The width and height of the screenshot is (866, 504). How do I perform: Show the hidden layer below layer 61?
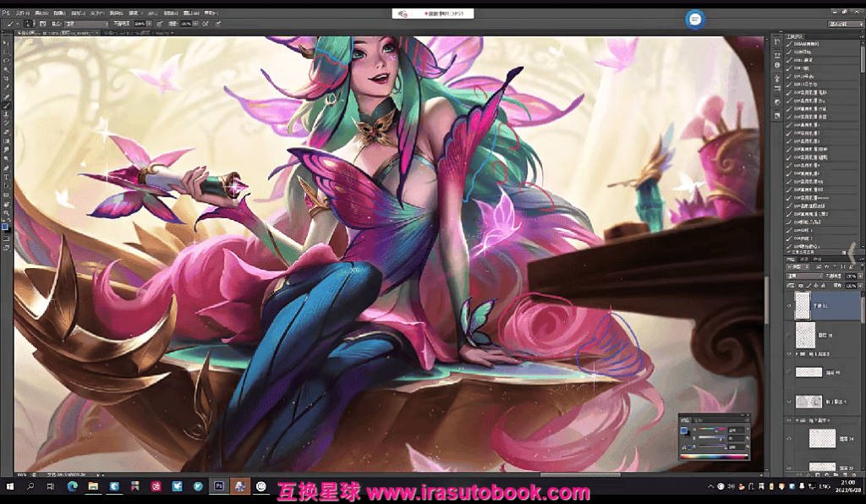pyautogui.click(x=789, y=335)
